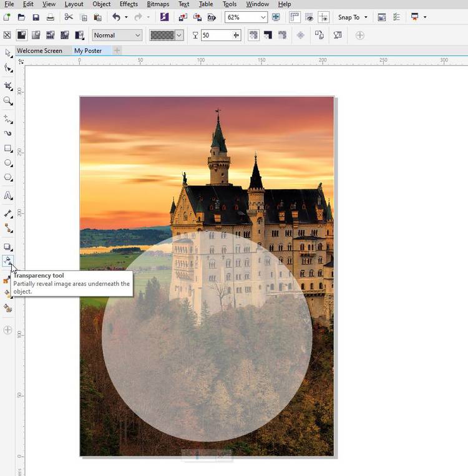This screenshot has height=476, width=468.
Task: Open the Object menu
Action: click(102, 4)
